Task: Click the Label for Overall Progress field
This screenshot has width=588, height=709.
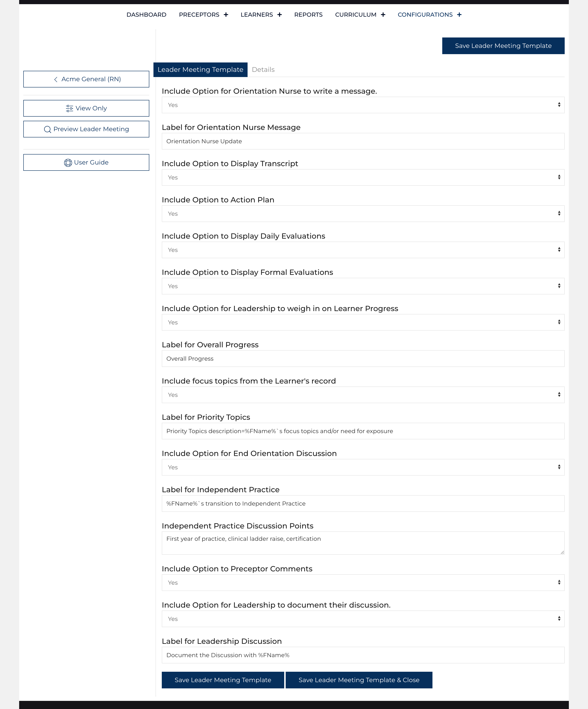Action: point(363,359)
